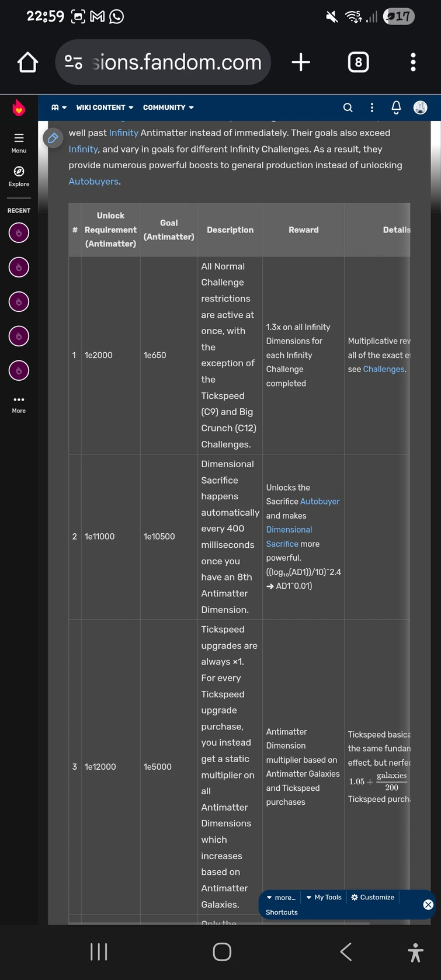Click the edit pencil icon on the article
441x980 pixels.
53,138
